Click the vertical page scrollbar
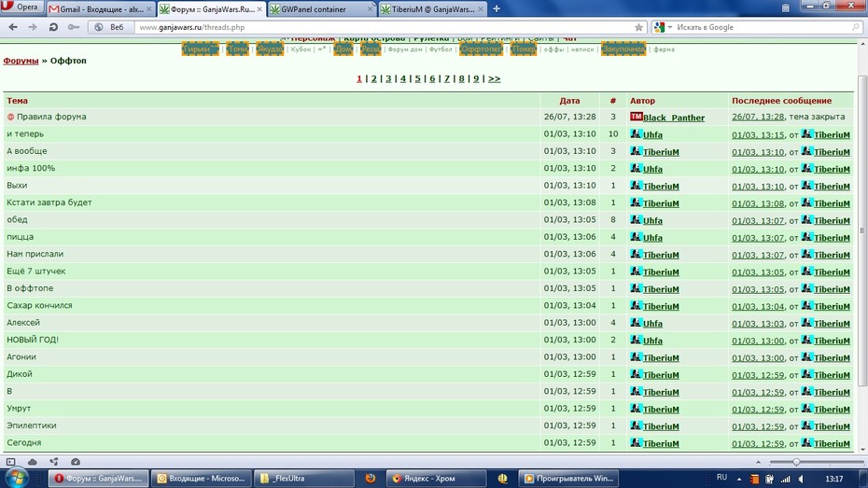The width and height of the screenshot is (868, 488). [862, 231]
